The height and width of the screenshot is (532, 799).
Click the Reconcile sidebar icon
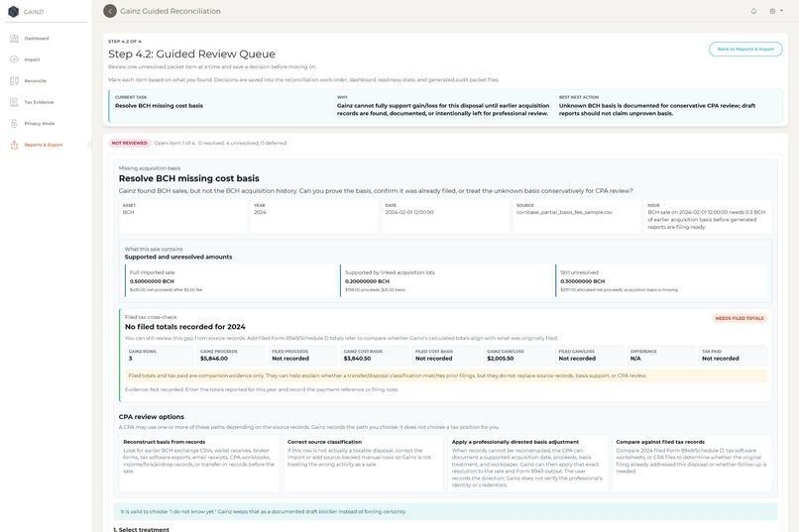(x=14, y=81)
